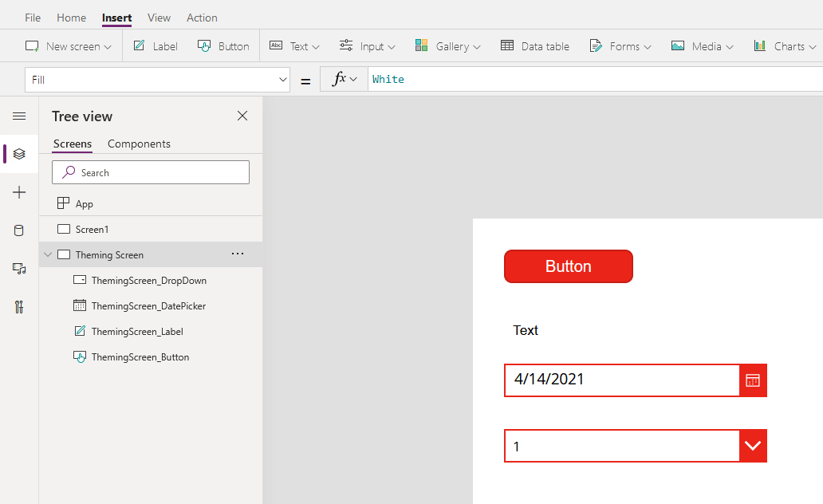Expand the red dropdown showing value 1
This screenshot has height=504, width=823.
[753, 446]
